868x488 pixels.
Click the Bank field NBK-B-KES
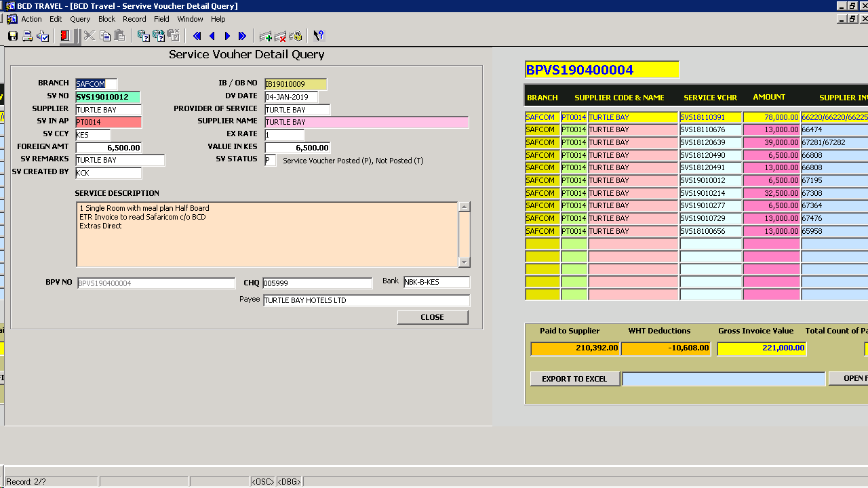437,282
